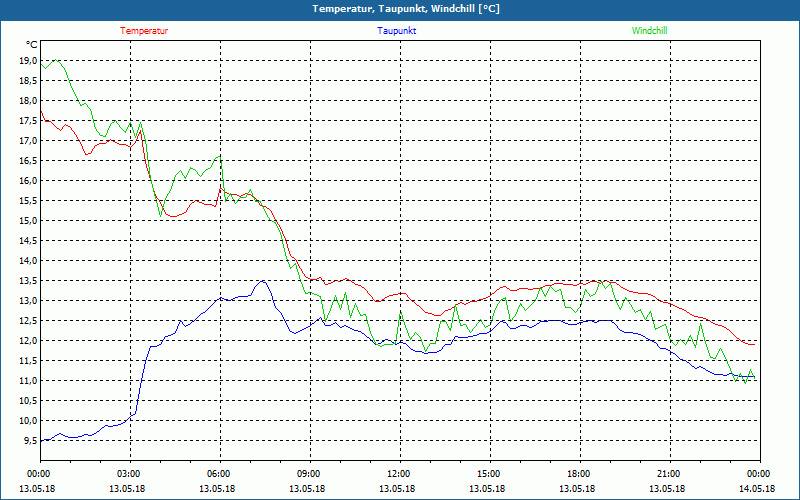
Task: Click the '13,5' y-axis value
Action: (x=29, y=281)
